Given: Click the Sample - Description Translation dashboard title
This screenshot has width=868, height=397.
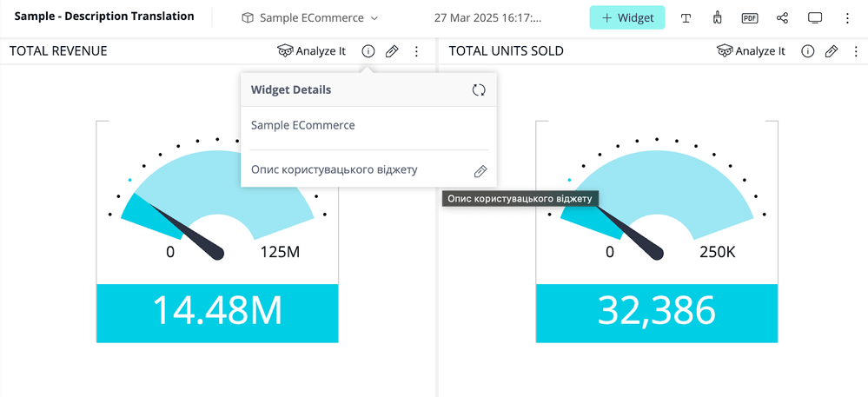Looking at the screenshot, I should (104, 17).
